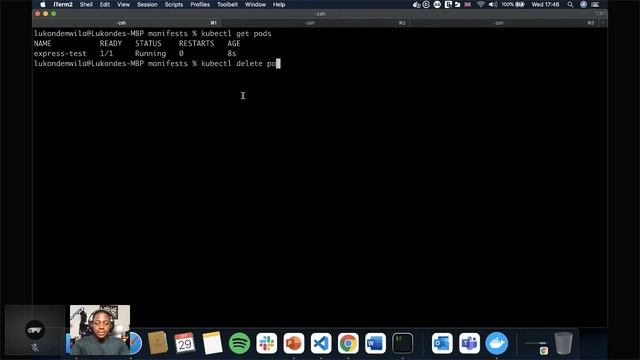Viewport: 640px width, 360px height.
Task: Launch Google Chrome from the Dock
Action: coord(348,343)
